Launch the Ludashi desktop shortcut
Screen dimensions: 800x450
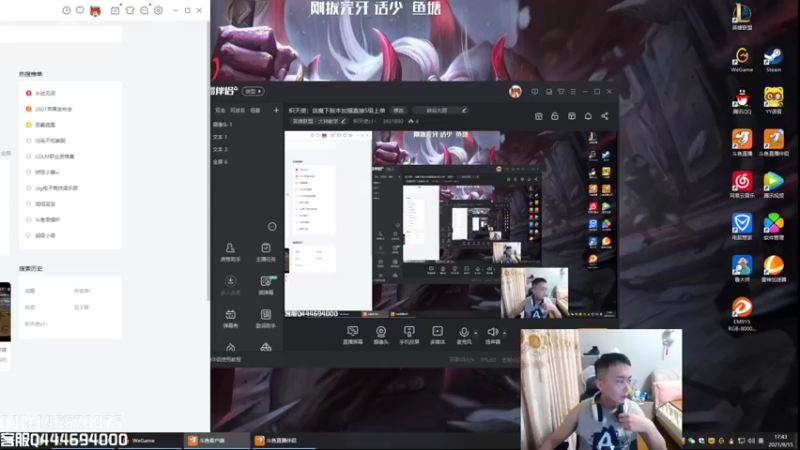742,269
